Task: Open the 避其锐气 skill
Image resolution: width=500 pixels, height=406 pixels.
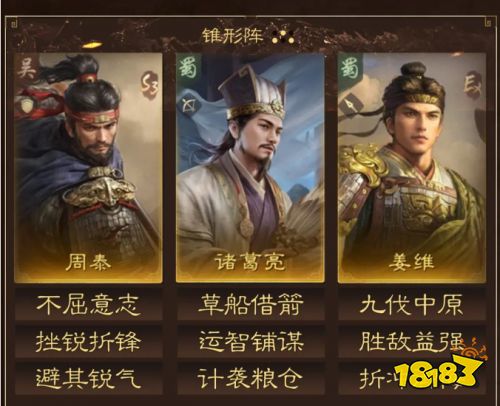Action: 88,378
